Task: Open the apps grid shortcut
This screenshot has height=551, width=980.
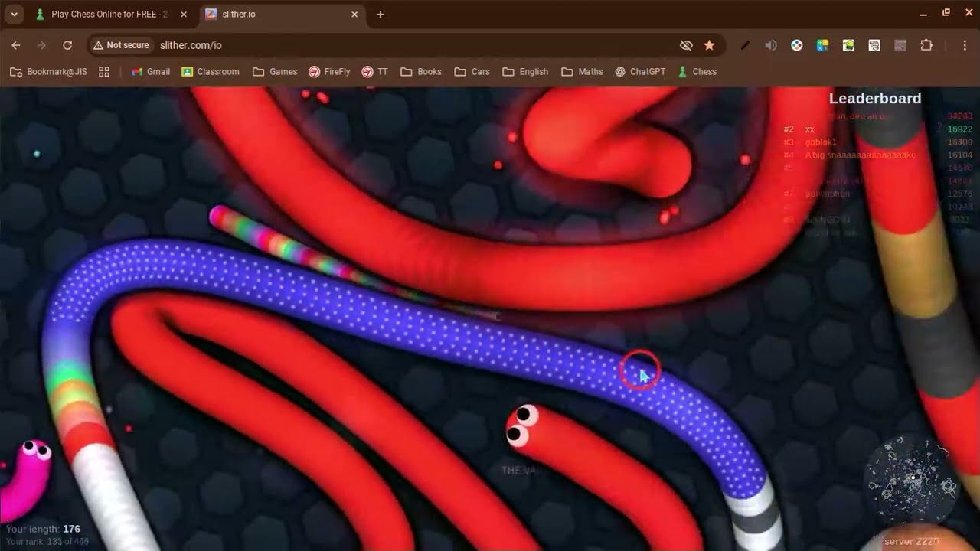Action: pos(104,72)
